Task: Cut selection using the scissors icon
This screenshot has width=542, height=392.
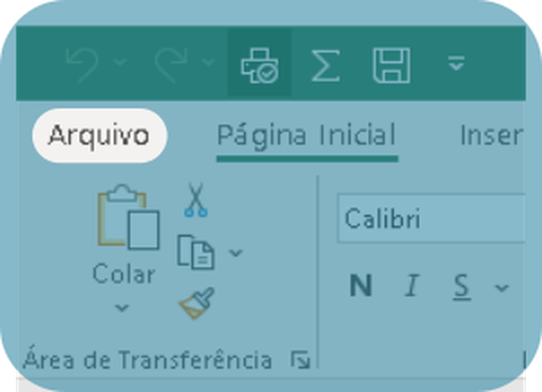Action: 196,200
